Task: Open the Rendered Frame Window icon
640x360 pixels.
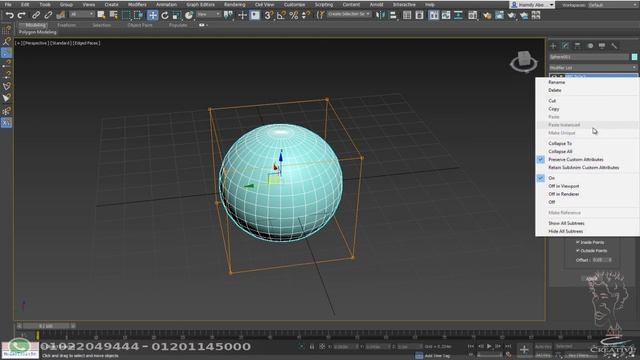Action: 499,16
